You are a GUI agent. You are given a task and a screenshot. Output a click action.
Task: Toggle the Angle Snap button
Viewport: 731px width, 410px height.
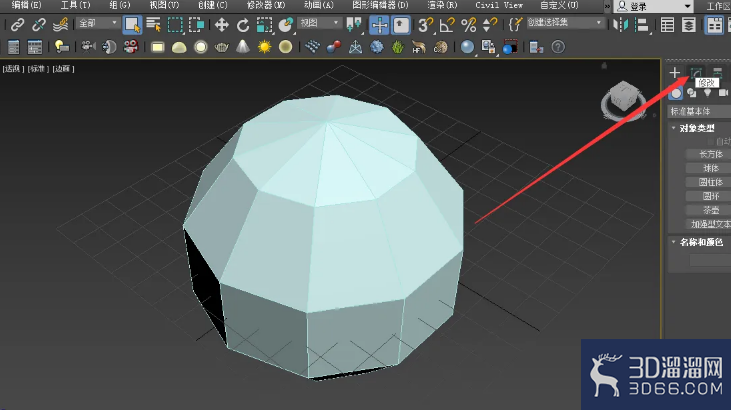447,24
